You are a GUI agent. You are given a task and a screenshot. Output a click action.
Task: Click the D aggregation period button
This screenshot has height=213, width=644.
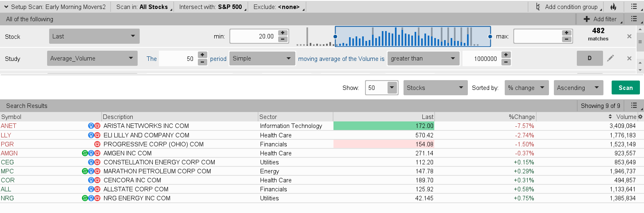click(590, 58)
